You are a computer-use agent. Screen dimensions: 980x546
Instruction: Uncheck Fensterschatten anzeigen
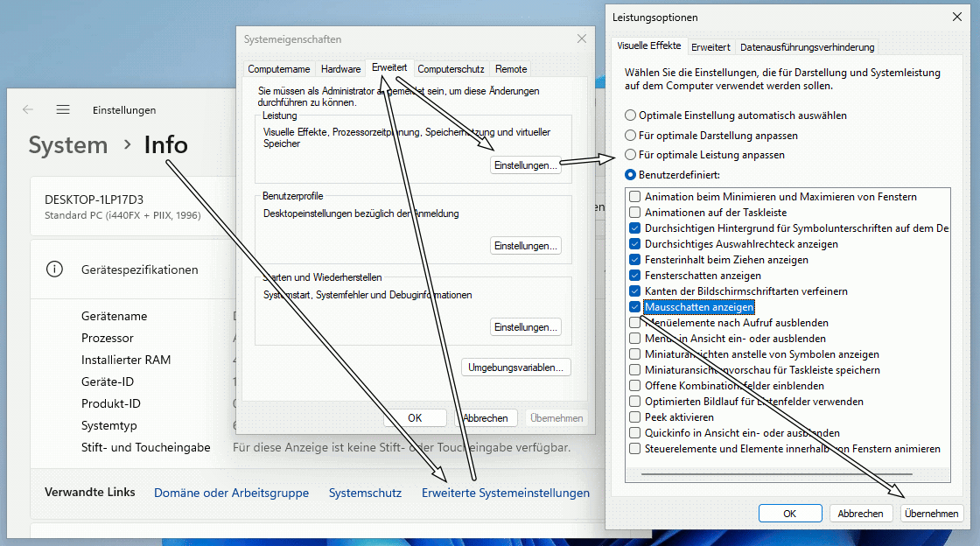(x=635, y=276)
